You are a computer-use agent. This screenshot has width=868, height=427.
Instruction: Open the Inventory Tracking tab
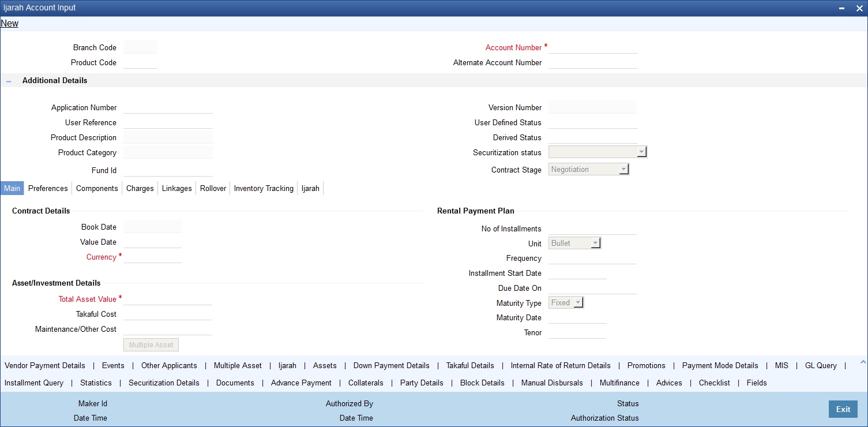[264, 189]
